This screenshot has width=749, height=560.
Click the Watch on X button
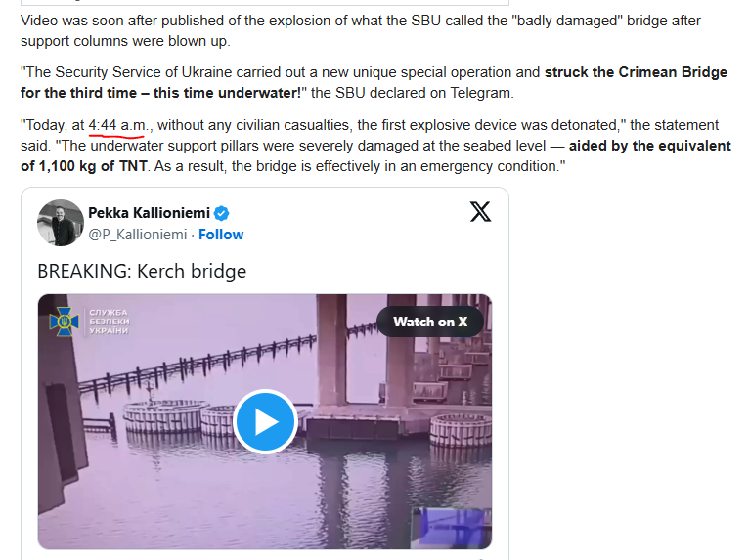(430, 322)
